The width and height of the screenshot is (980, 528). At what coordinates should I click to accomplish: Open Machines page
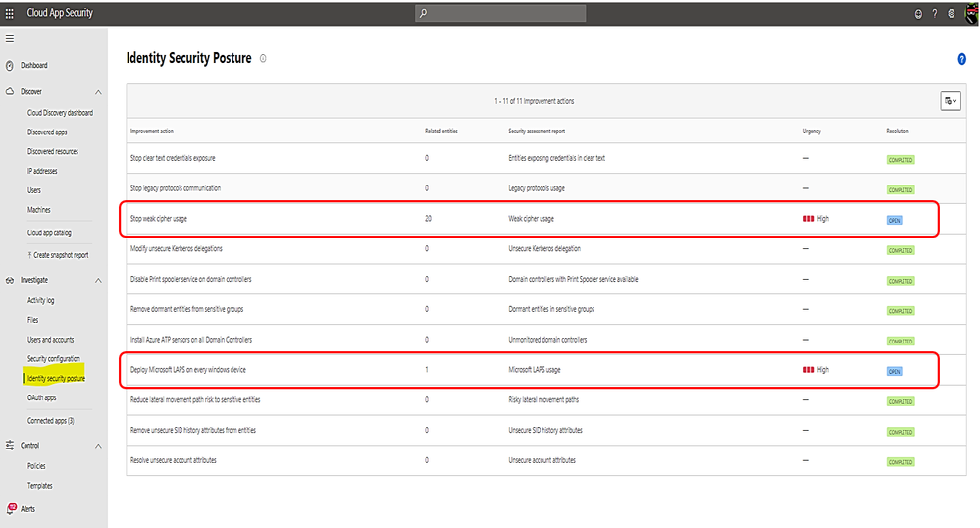[39, 210]
